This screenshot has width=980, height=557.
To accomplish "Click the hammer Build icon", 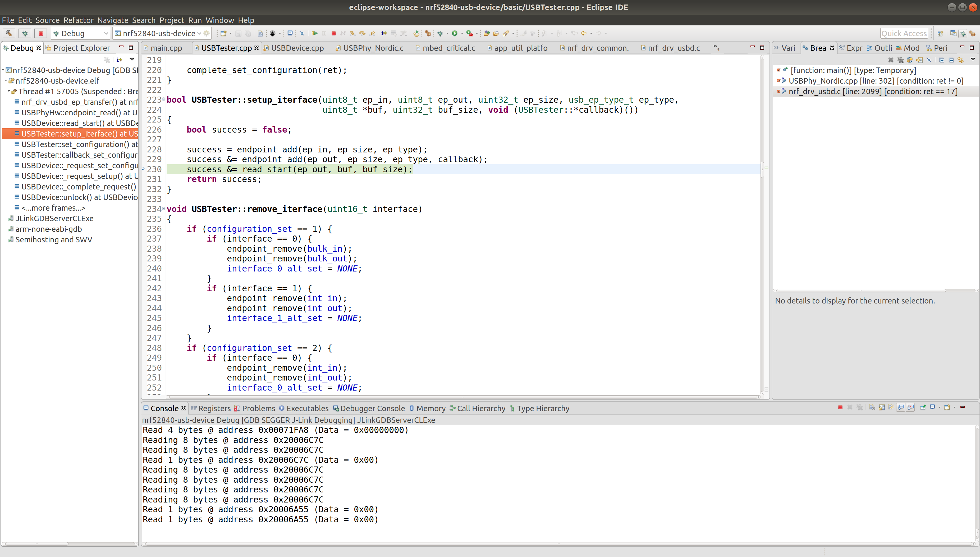I will (x=9, y=33).
